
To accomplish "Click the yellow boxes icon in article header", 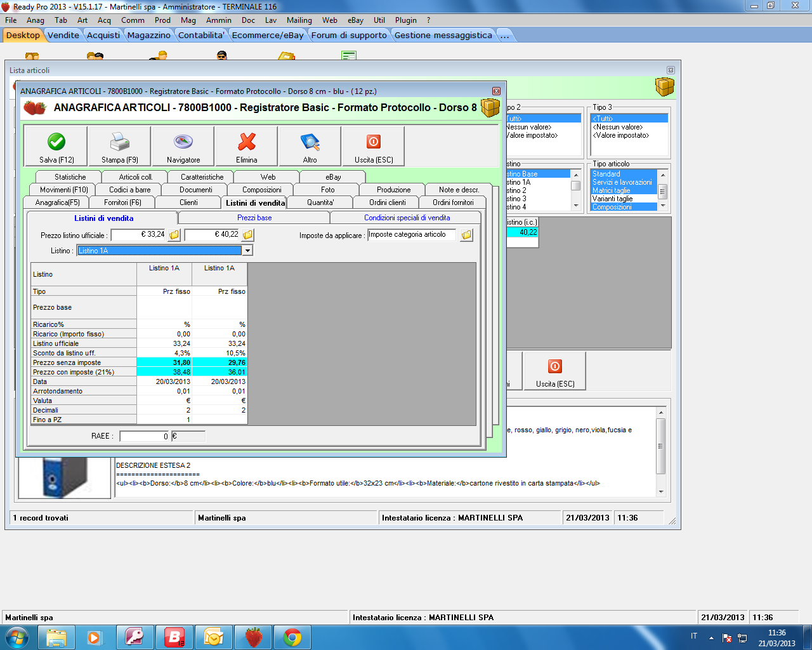I will [x=490, y=107].
